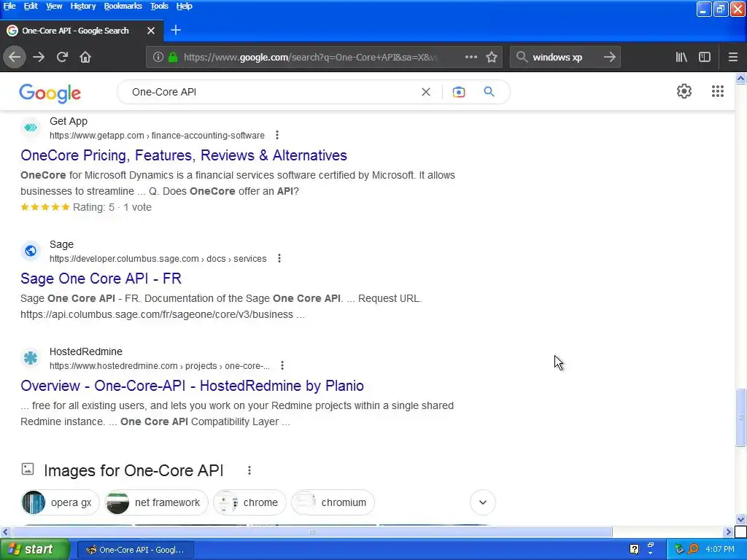Filter images by opera gx chip

60,502
